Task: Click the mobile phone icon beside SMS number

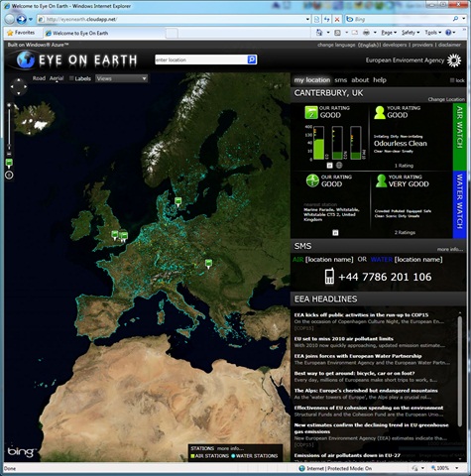Action: pyautogui.click(x=329, y=277)
